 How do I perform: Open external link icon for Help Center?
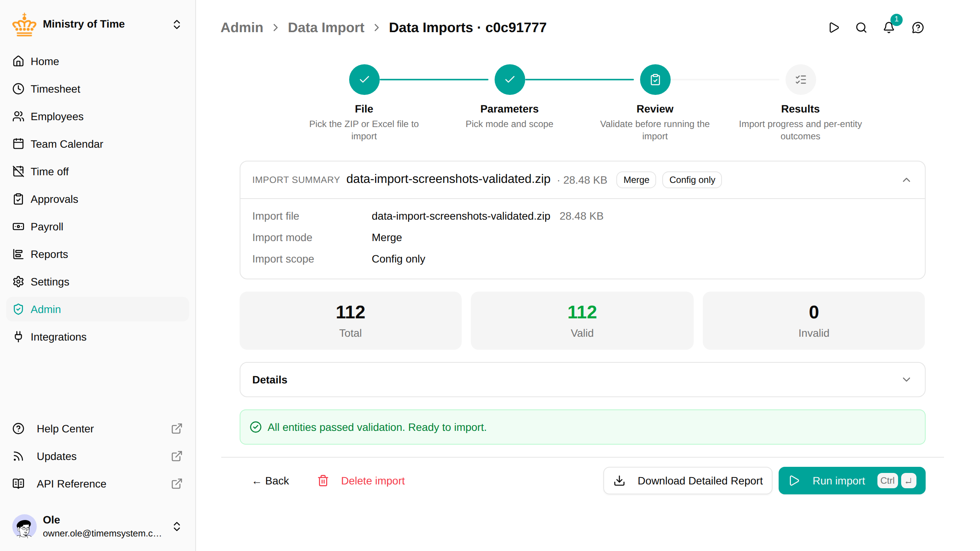coord(176,429)
